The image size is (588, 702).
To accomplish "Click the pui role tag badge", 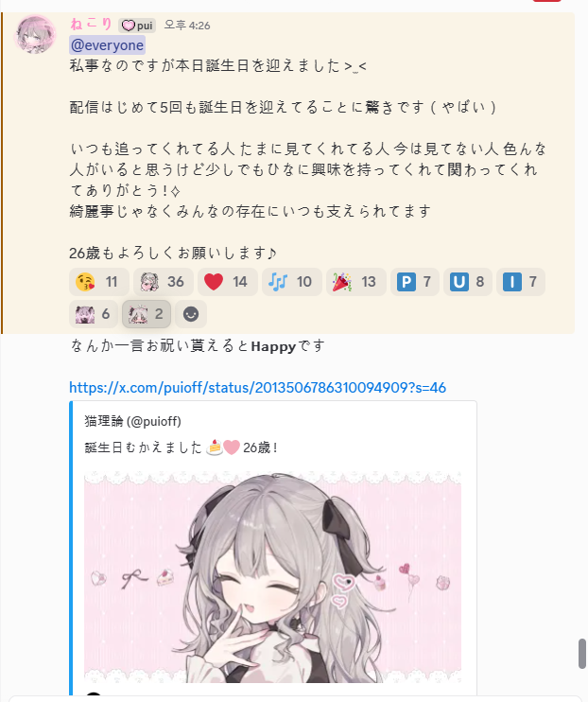I will 137,26.
